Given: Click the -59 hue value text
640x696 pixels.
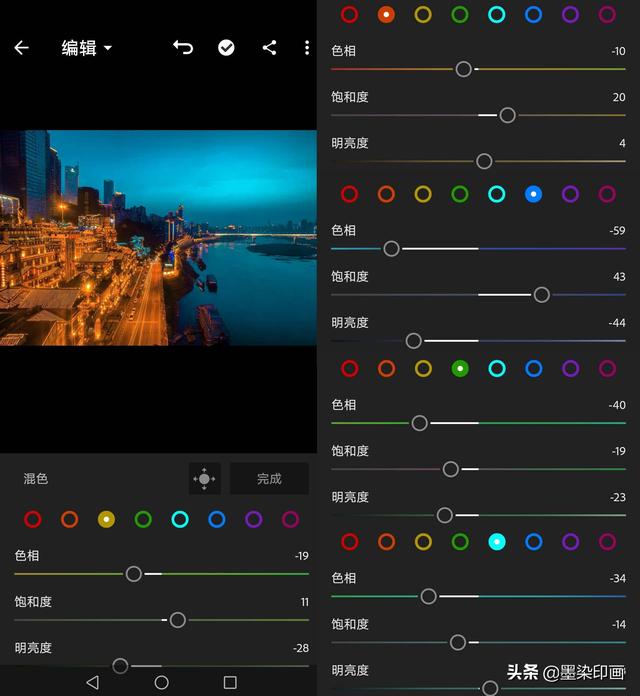Looking at the screenshot, I should click(617, 231).
